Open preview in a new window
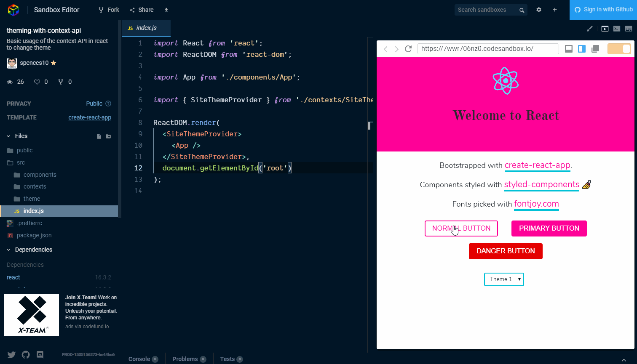This screenshot has height=364, width=637. click(x=595, y=49)
